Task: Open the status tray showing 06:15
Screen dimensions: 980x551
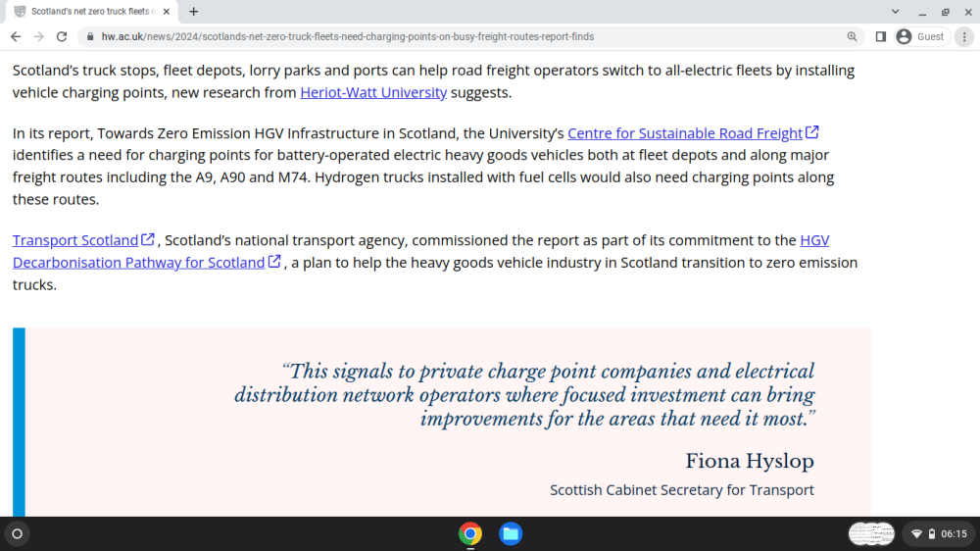Action: [939, 534]
